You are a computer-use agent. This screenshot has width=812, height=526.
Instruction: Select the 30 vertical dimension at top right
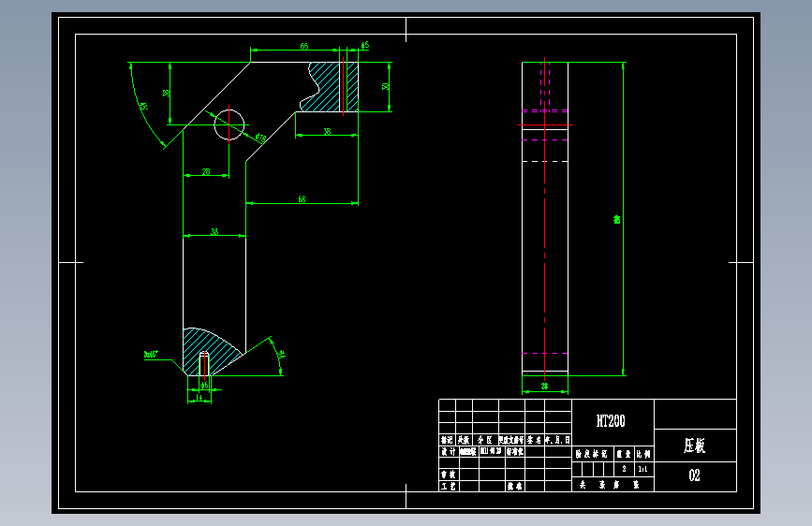click(385, 86)
